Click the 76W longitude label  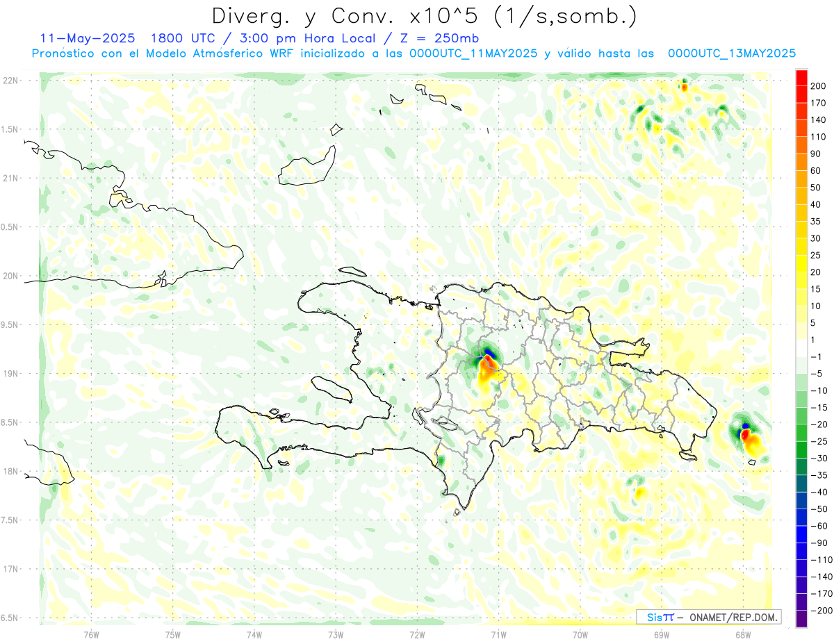[x=91, y=634]
